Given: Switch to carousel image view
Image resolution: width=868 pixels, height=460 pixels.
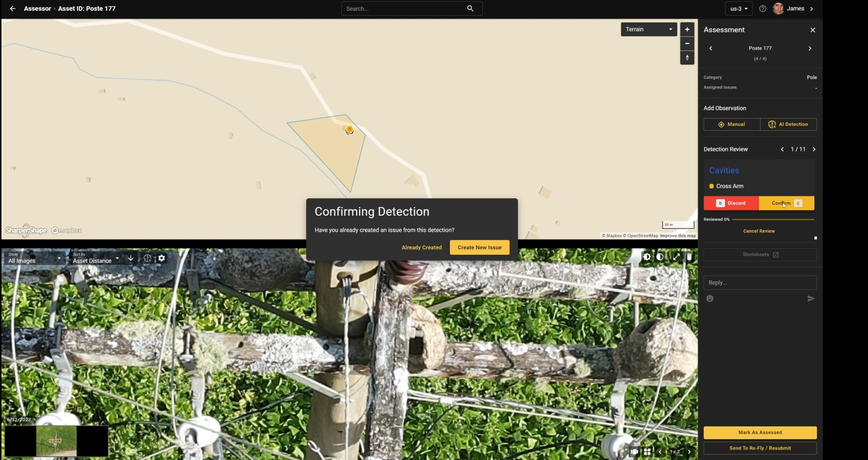Looking at the screenshot, I should (634, 451).
